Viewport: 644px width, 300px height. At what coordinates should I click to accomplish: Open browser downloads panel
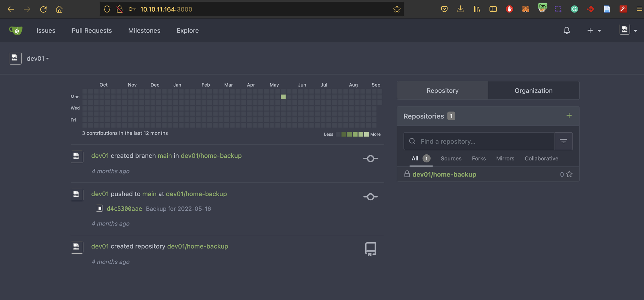[x=461, y=9]
